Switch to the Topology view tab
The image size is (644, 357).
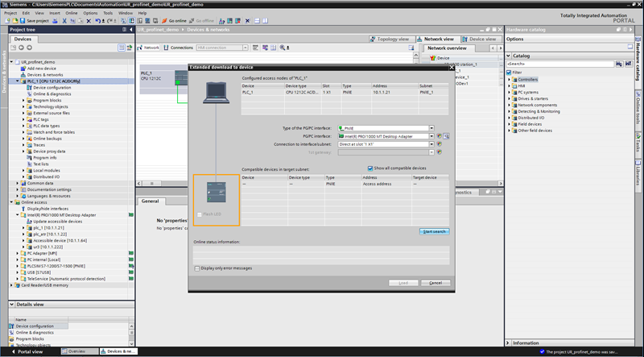[391, 39]
